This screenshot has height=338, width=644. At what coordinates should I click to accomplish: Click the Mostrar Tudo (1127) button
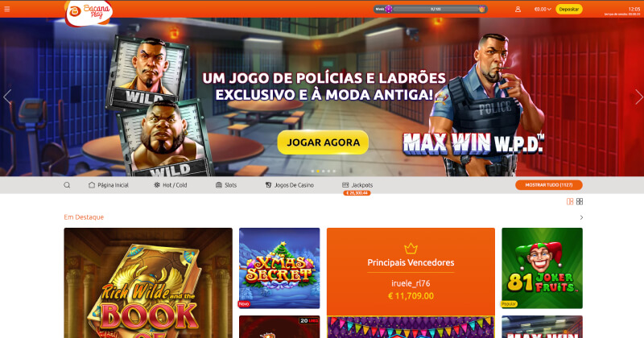point(549,185)
